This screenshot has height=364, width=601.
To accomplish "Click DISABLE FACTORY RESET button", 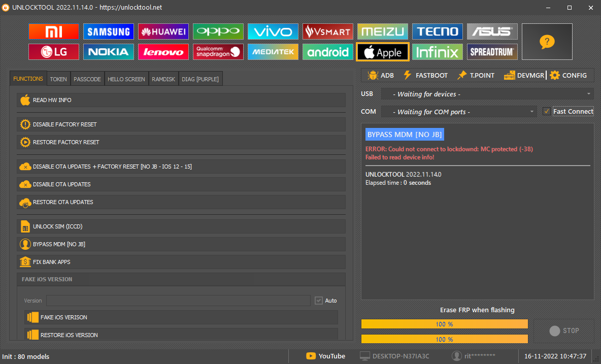I will tap(181, 124).
